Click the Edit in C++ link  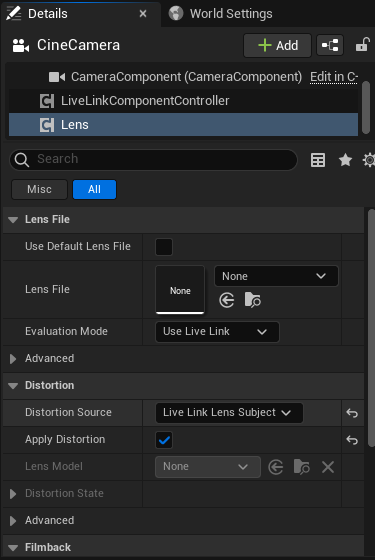(x=334, y=77)
